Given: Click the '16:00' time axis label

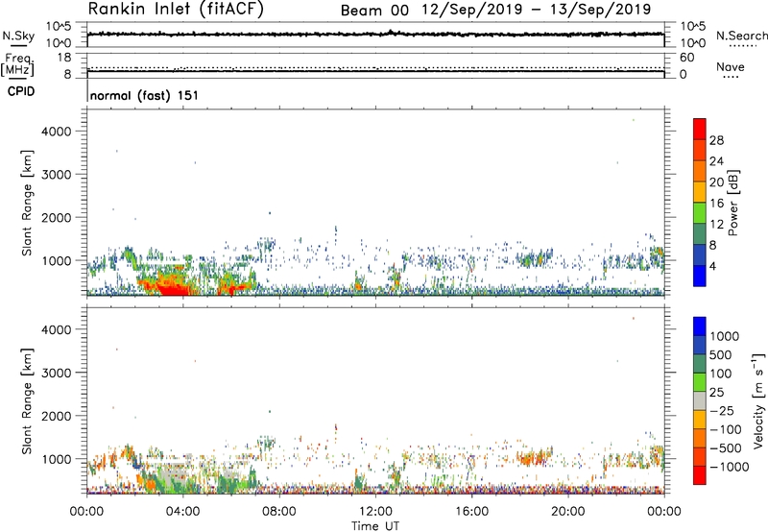Looking at the screenshot, I should [471, 512].
